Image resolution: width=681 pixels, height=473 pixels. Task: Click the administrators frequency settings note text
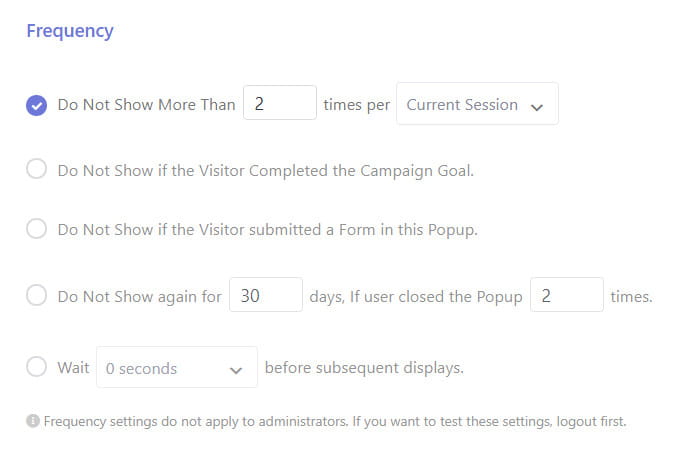click(x=335, y=422)
